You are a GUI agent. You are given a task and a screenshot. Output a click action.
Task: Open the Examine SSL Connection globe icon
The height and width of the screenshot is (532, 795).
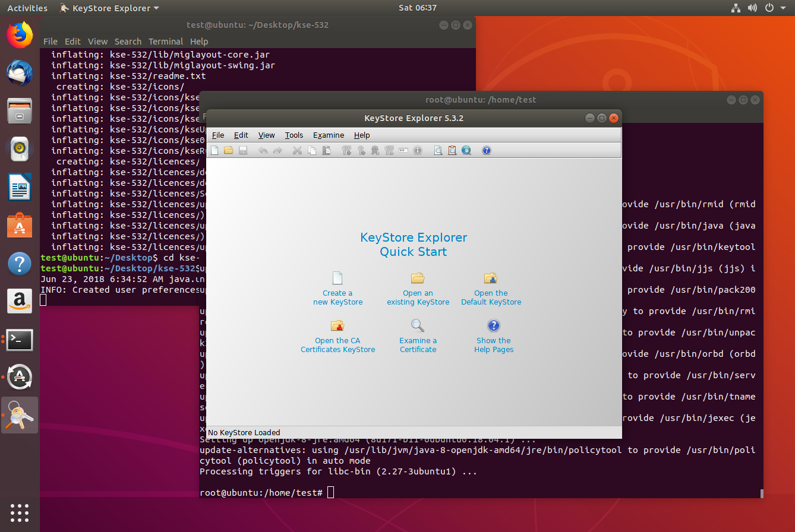tap(466, 150)
